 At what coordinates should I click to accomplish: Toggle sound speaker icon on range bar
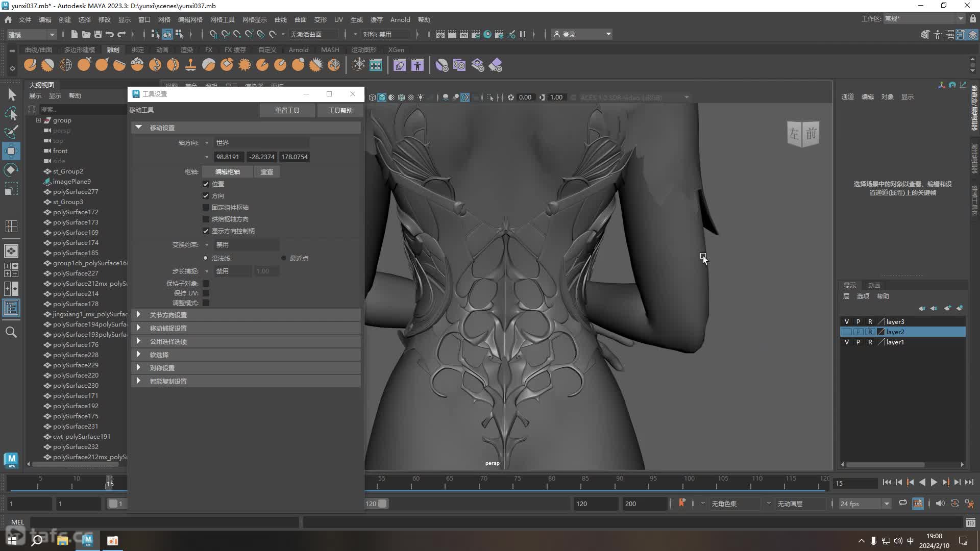(x=940, y=504)
